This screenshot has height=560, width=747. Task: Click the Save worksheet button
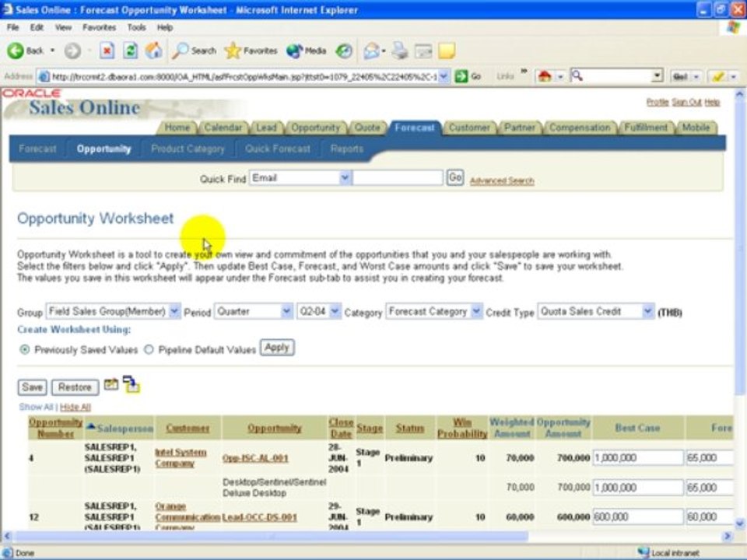click(33, 387)
